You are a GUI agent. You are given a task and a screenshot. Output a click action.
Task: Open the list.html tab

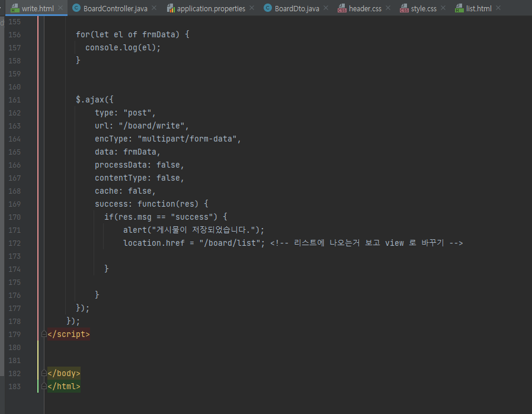[479, 8]
